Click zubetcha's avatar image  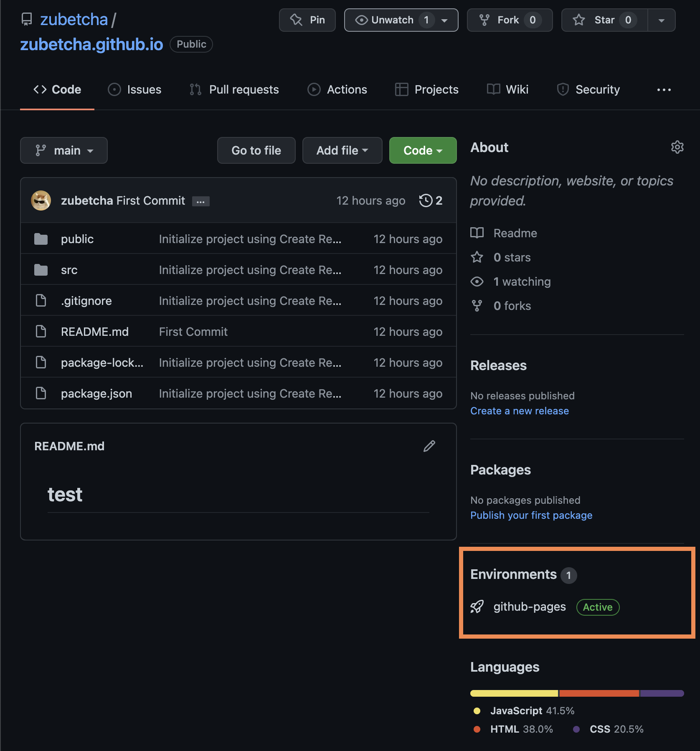click(41, 200)
